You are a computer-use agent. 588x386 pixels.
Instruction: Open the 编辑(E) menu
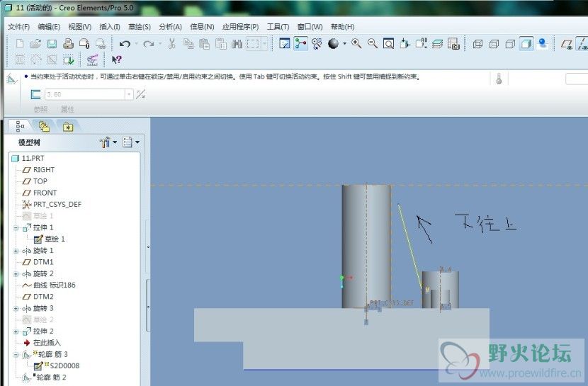[x=49, y=27]
